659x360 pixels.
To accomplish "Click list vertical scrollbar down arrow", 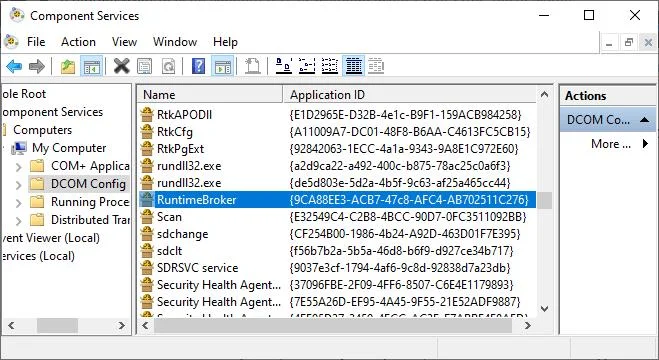I will pos(544,309).
